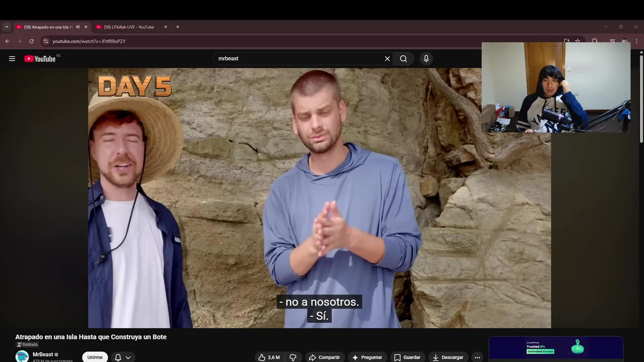Image resolution: width=644 pixels, height=362 pixels.
Task: Close the LITkillah LIVE tab
Action: [x=166, y=27]
